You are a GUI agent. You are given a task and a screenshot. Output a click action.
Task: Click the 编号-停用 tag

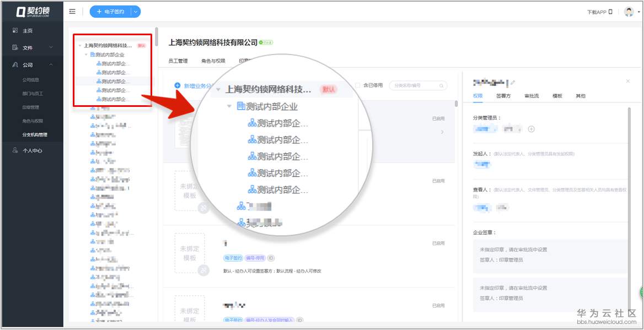click(x=255, y=258)
